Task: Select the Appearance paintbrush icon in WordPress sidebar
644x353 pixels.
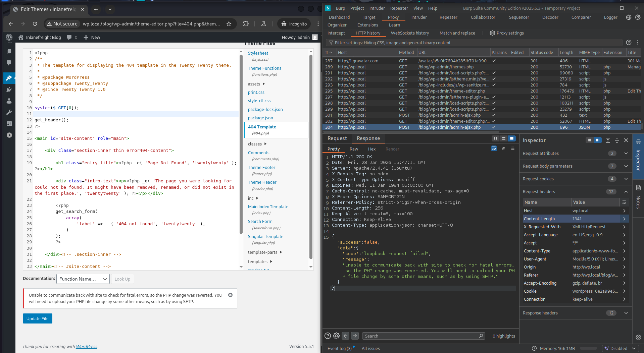Action: (x=9, y=78)
